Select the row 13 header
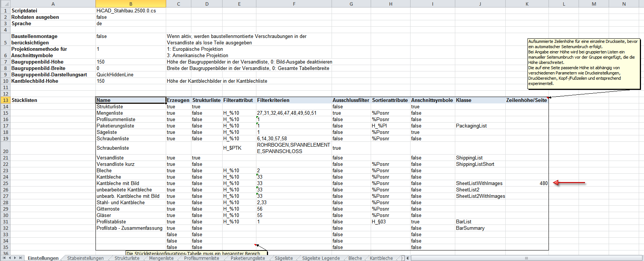 [5, 100]
